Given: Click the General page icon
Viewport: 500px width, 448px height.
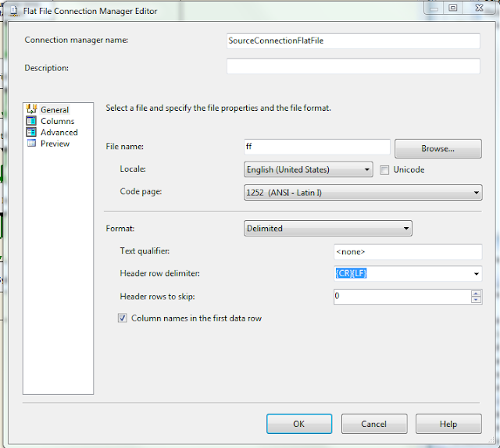Looking at the screenshot, I should (x=31, y=109).
